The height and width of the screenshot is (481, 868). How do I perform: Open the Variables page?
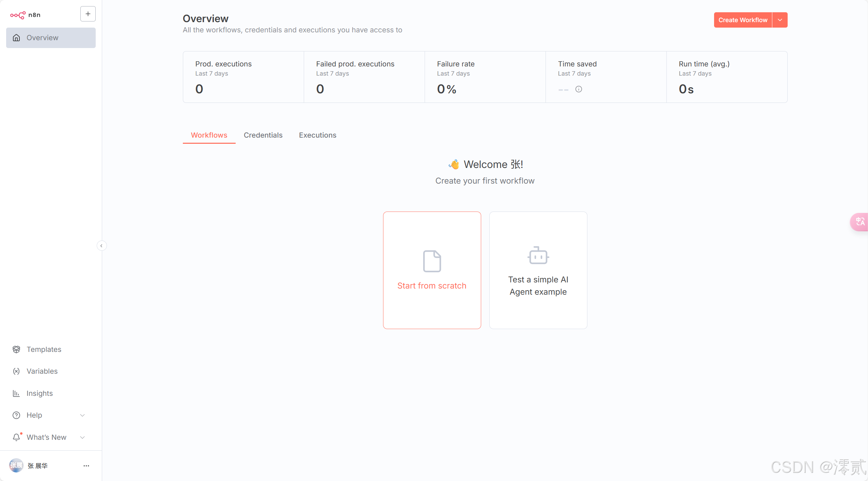tap(42, 371)
